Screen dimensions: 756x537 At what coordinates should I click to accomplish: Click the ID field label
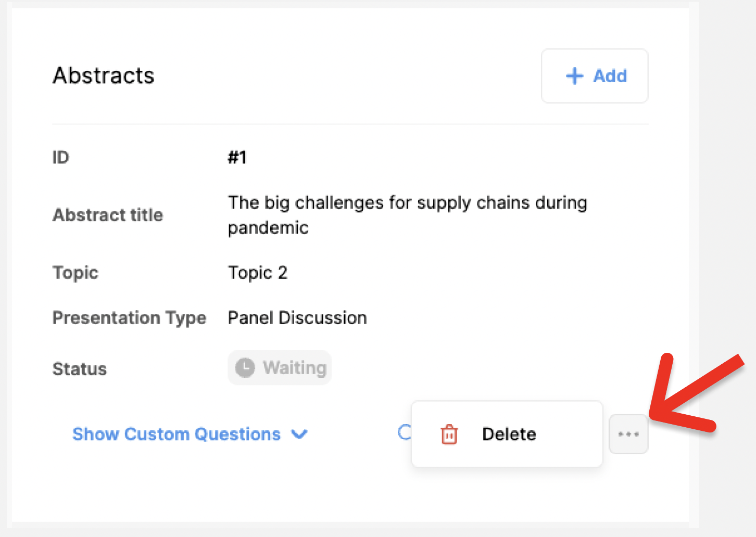click(61, 157)
